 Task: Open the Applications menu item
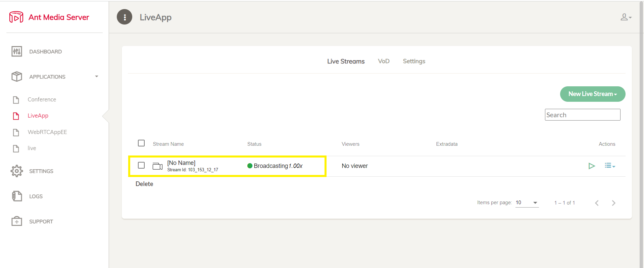(x=47, y=77)
